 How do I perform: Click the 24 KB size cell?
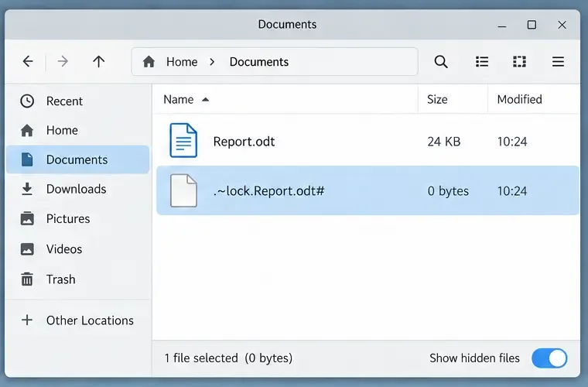pos(443,142)
